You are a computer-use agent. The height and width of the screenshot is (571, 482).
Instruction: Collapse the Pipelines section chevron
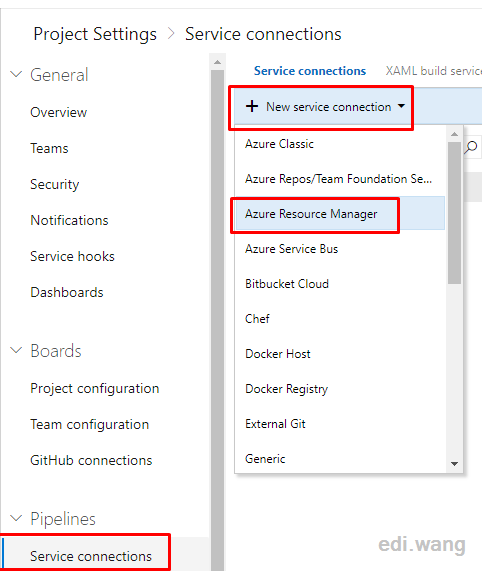(x=16, y=518)
